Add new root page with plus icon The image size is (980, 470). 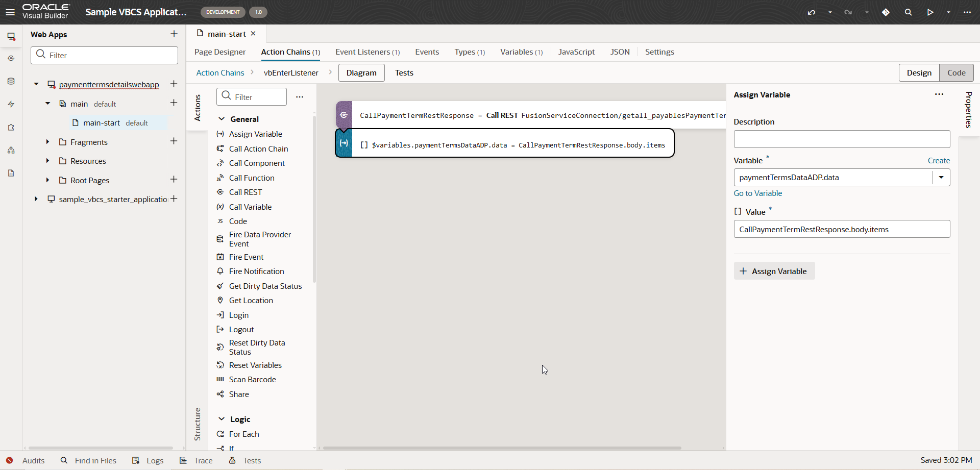pos(174,180)
